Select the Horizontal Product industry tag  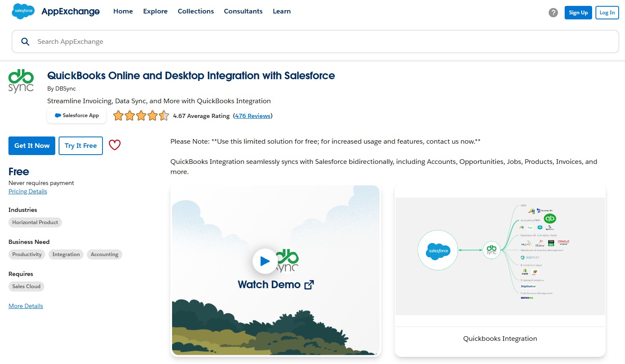[x=35, y=222]
